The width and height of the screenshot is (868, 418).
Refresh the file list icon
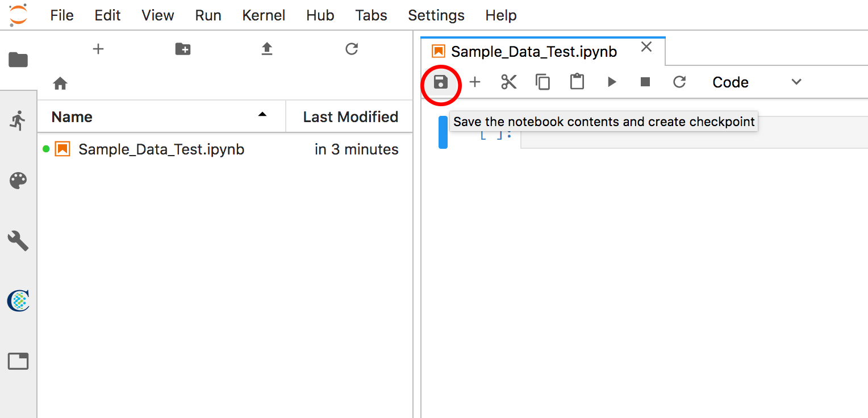(x=352, y=49)
